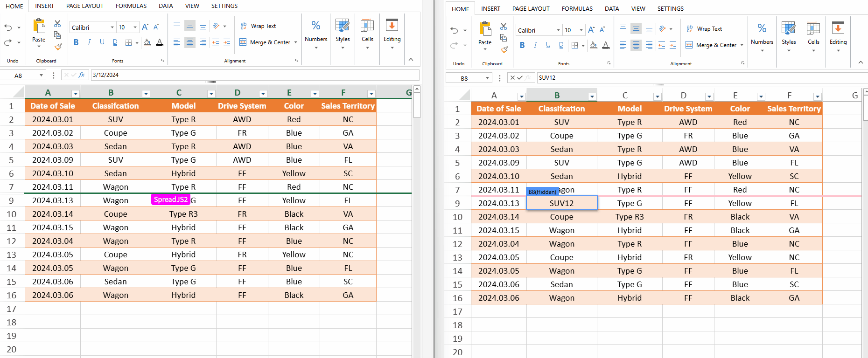Open Classification filter dropdown in left pane
The image size is (868, 358).
pos(146,94)
